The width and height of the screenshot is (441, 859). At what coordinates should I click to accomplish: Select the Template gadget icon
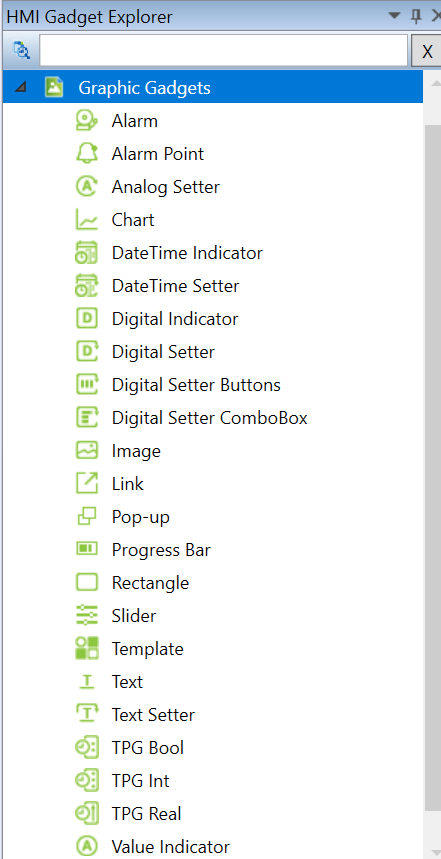coord(87,649)
